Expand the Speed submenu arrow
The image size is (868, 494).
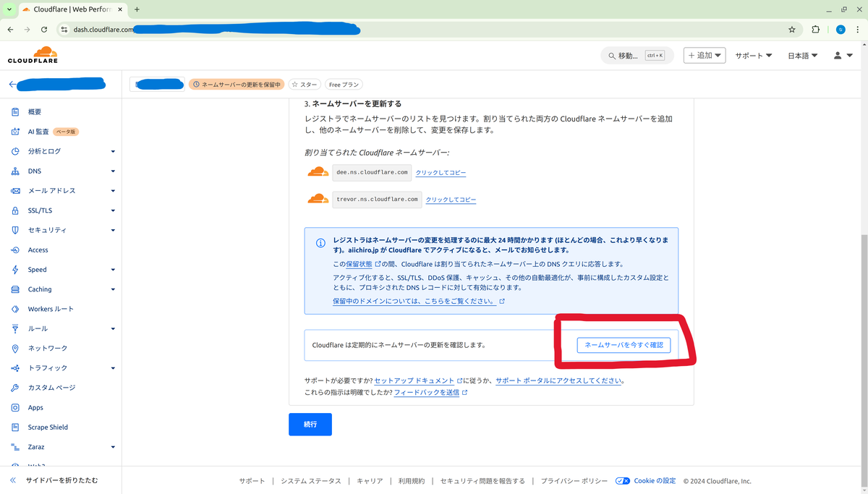coord(113,270)
